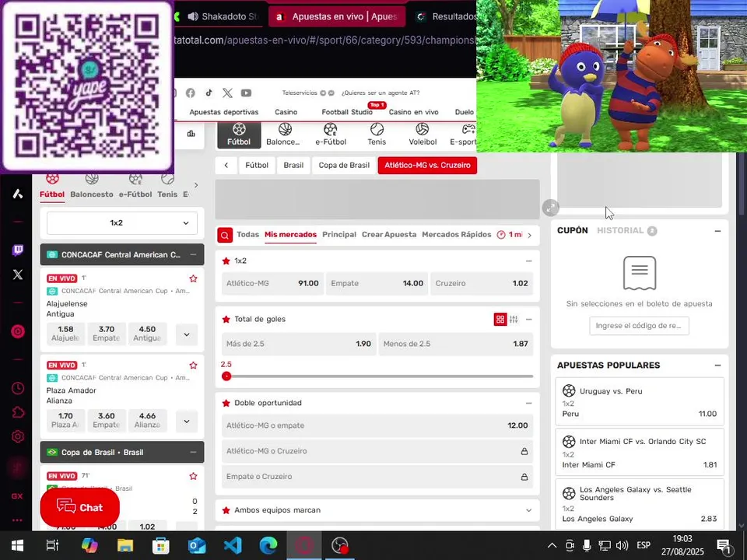
Task: Open three-dots more menu in Opera sidebar
Action: (17, 520)
